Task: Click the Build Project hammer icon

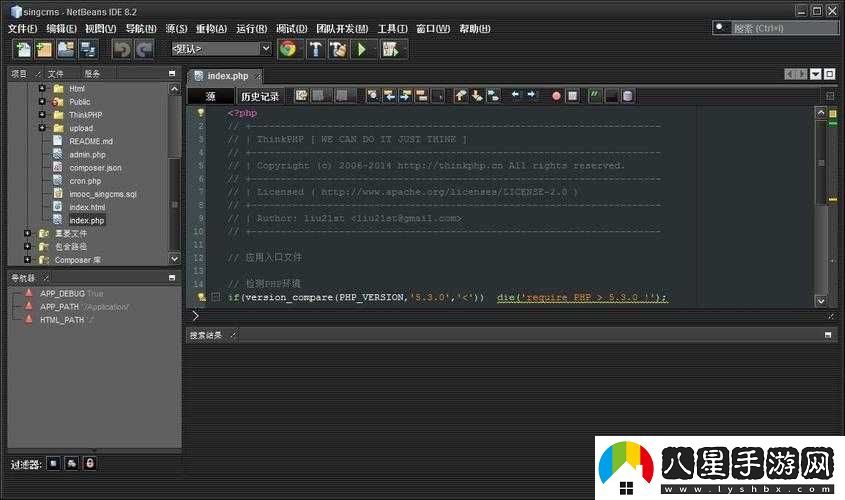Action: point(316,50)
